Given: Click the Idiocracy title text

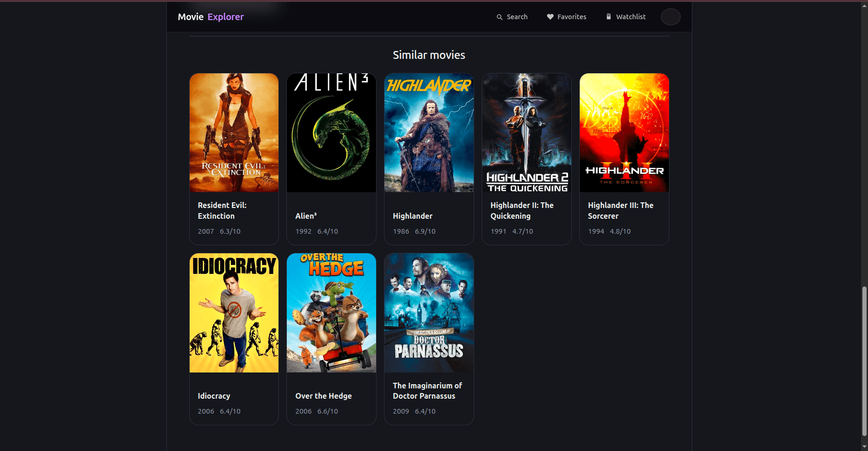Looking at the screenshot, I should [214, 396].
